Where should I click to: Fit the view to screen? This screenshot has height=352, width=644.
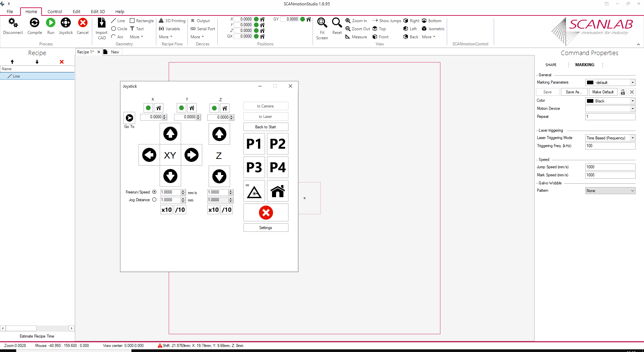[322, 29]
